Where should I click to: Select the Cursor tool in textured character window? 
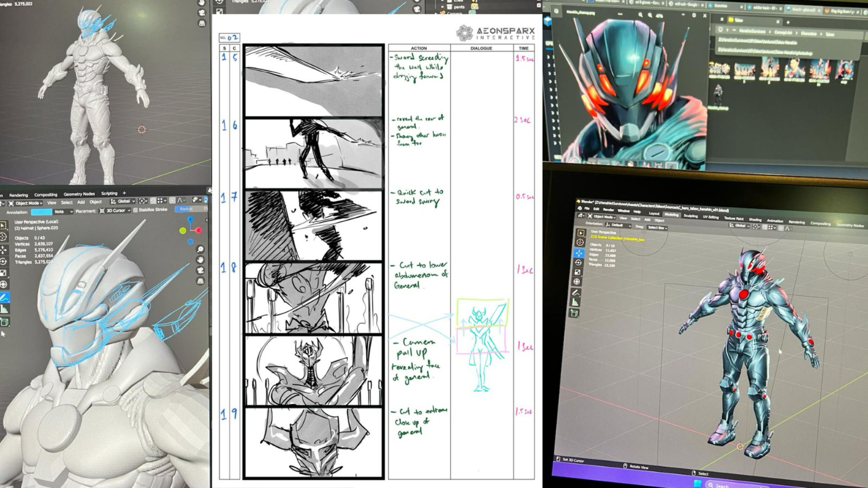580,242
